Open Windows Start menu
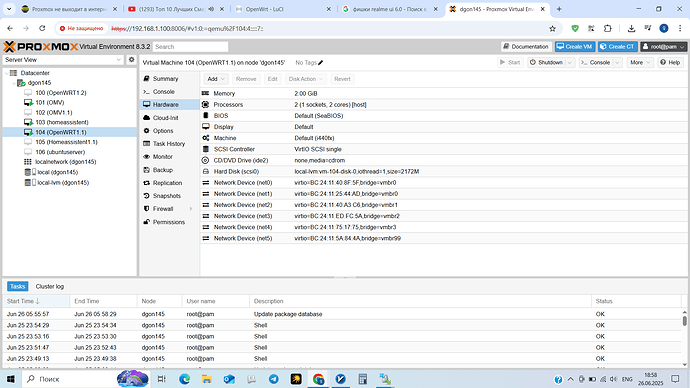This screenshot has width=690, height=388. click(11, 379)
